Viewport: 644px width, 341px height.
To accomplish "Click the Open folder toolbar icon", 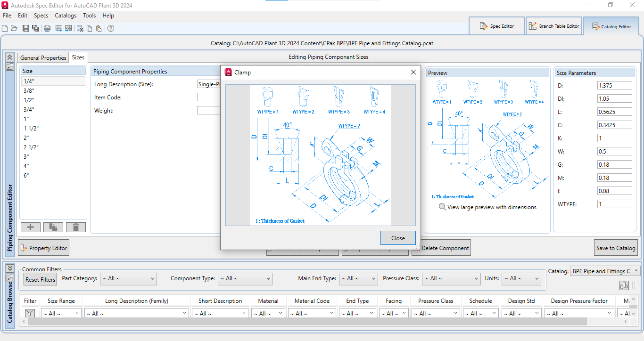I will click(x=14, y=28).
